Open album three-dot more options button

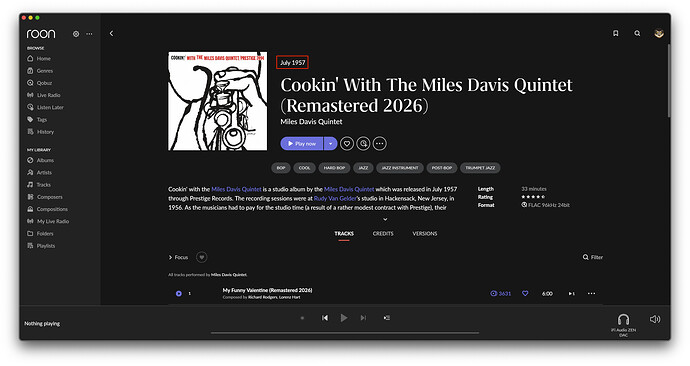(x=380, y=143)
